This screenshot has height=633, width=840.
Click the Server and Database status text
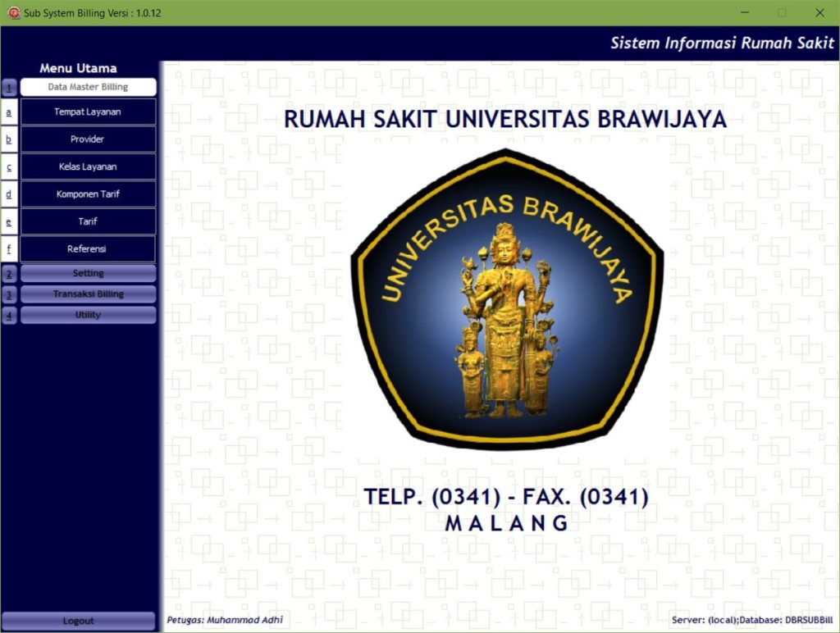(752, 620)
